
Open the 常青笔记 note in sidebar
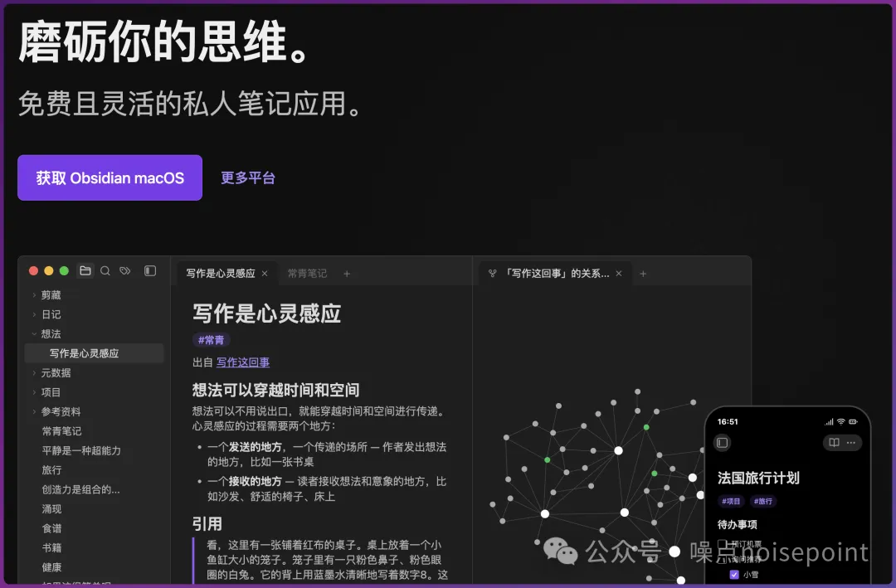pyautogui.click(x=61, y=431)
